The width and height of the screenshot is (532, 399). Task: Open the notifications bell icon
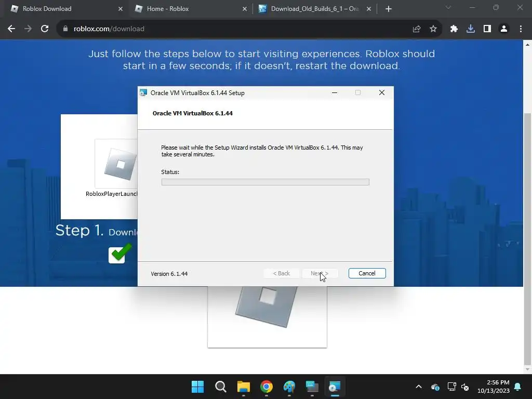[x=518, y=387]
